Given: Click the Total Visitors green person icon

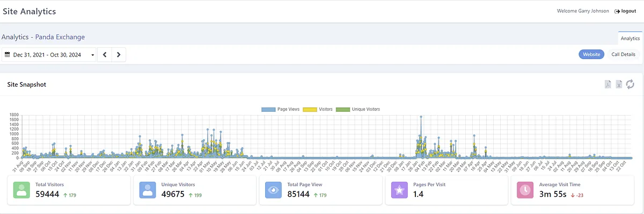Looking at the screenshot, I should [x=21, y=189].
